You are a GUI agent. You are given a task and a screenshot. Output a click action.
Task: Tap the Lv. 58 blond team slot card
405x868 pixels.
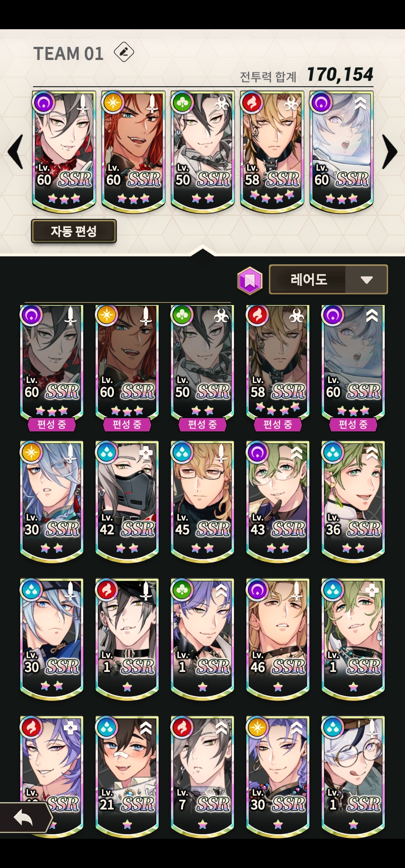[272, 152]
